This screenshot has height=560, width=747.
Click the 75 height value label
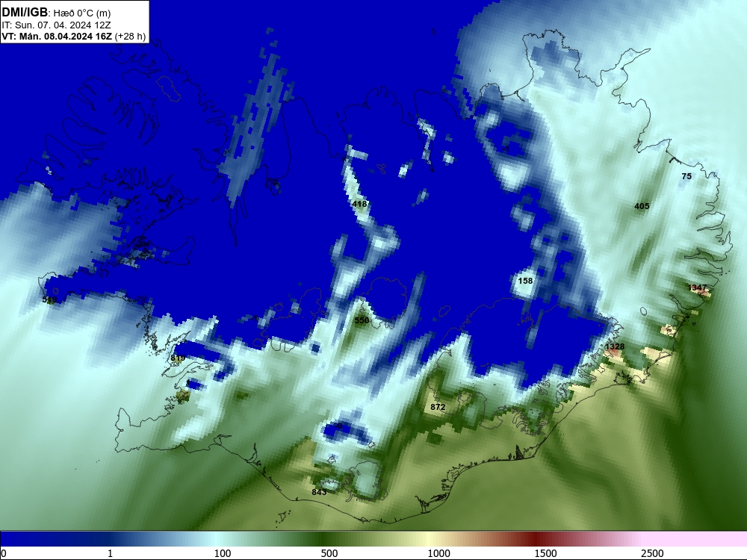[686, 176]
